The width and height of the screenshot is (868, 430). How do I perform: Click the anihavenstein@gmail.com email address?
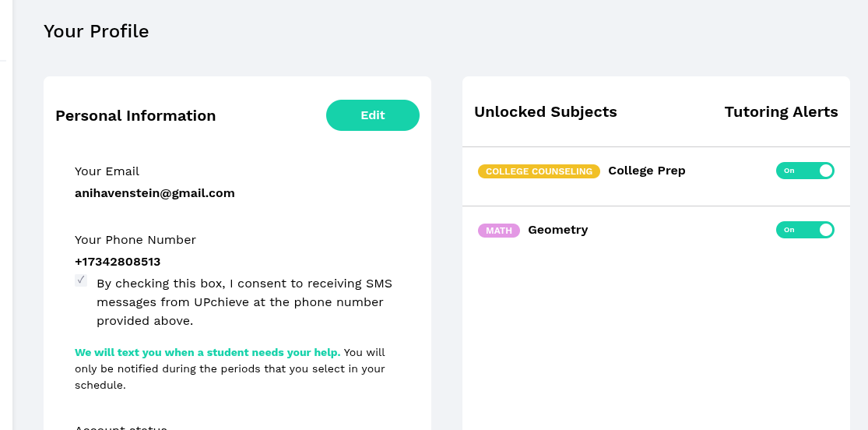[x=154, y=192]
